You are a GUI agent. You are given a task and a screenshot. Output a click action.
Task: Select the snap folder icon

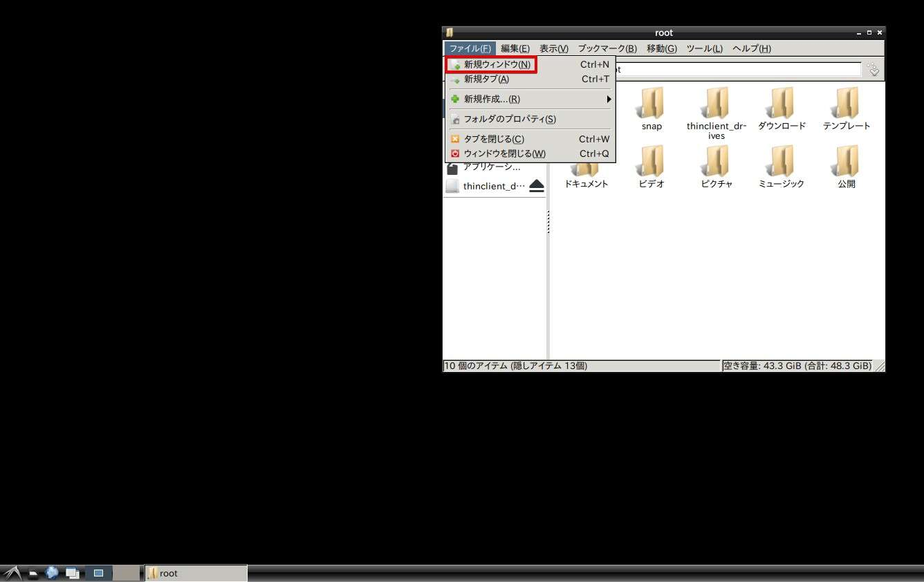coord(652,103)
